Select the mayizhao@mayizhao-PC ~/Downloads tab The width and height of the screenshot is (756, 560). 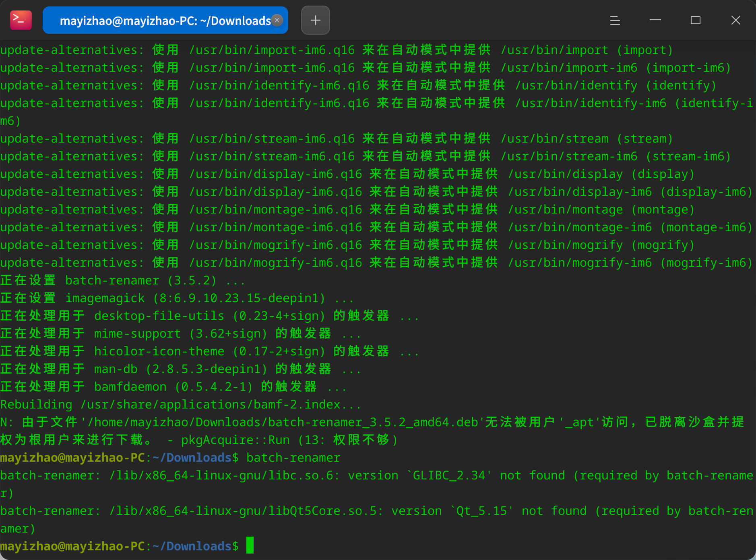[x=165, y=20]
